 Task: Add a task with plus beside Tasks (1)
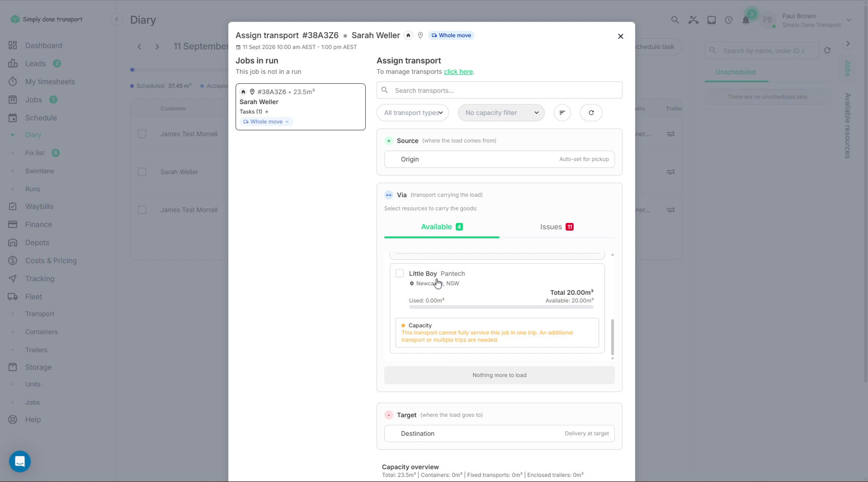coord(267,111)
